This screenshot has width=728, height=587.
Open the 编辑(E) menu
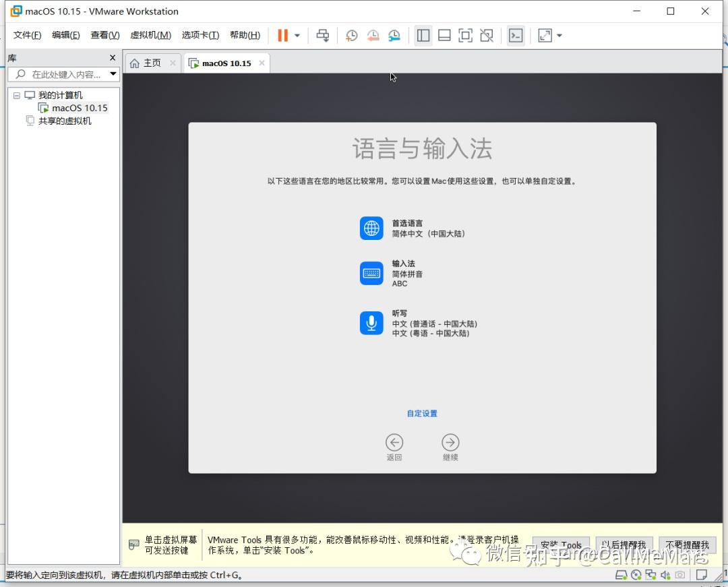[66, 35]
